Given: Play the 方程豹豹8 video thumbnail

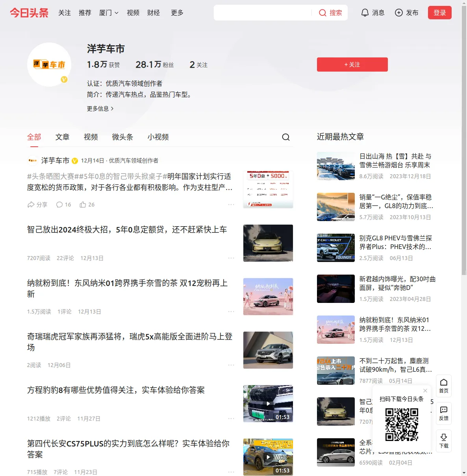Looking at the screenshot, I should pyautogui.click(x=268, y=404).
